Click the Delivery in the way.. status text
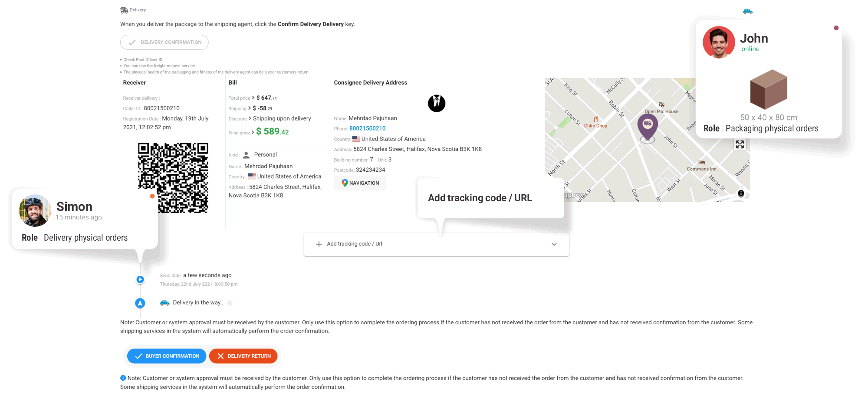 coord(198,303)
